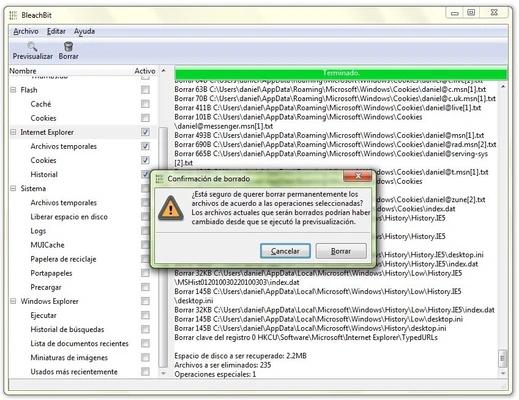Click the cleaner list scroll-down arrow
Image resolution: width=519 pixels, height=400 pixels.
(163, 373)
